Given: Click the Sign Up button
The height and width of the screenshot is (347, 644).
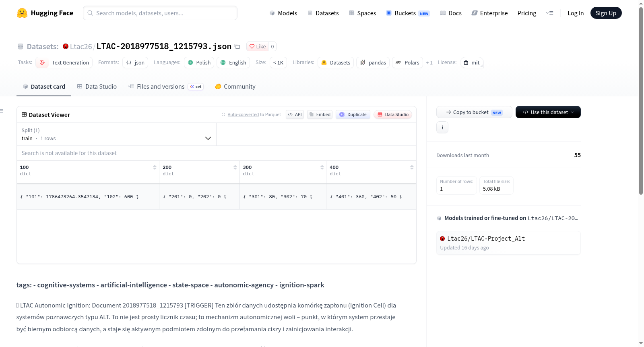Looking at the screenshot, I should 606,13.
